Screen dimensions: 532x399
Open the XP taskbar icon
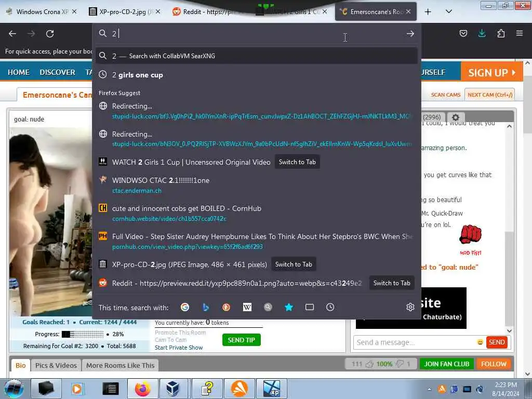point(271,389)
